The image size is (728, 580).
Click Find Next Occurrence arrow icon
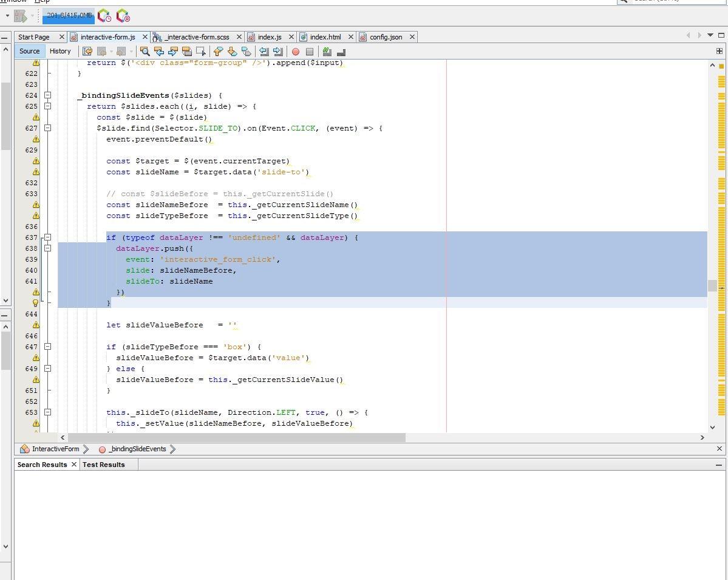tap(173, 52)
